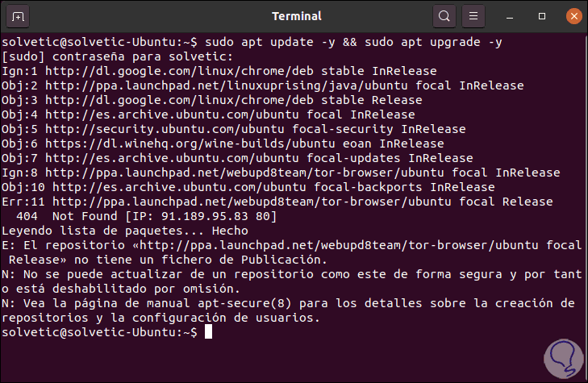Screen dimensions: 588x383
Task: Click the '404 Not Found' error line
Action: (145, 216)
